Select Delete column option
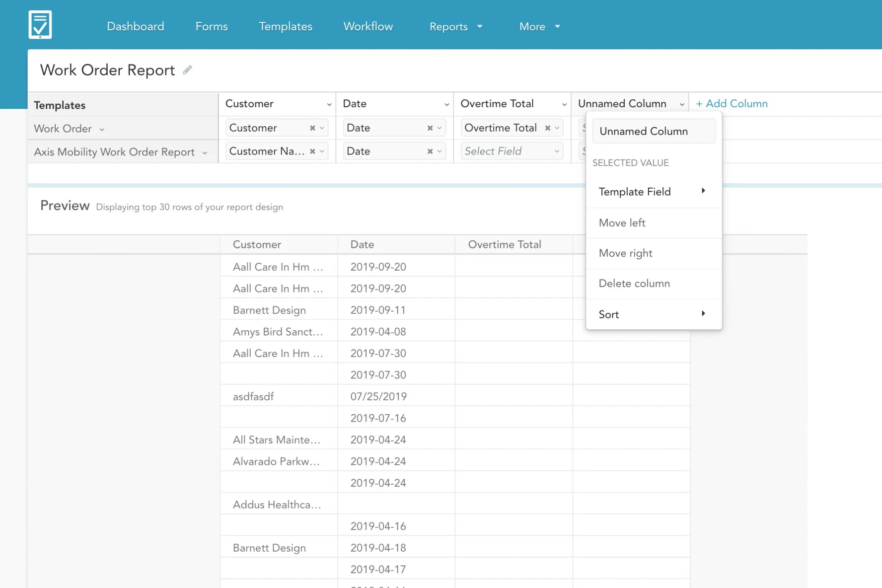 [654, 284]
